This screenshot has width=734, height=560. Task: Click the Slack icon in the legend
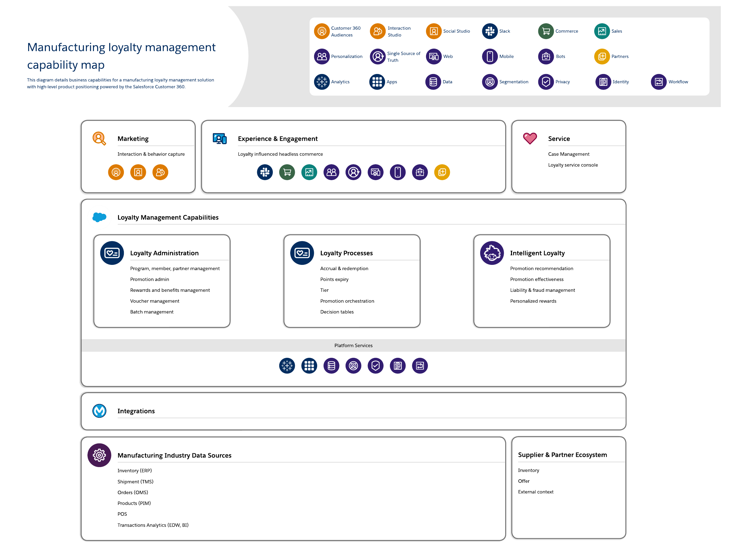[489, 31]
